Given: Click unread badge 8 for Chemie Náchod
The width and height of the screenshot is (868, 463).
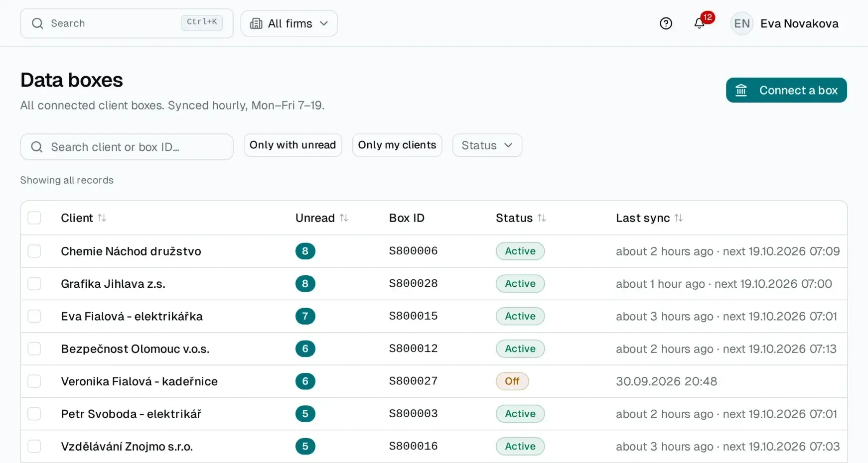Looking at the screenshot, I should pos(305,251).
